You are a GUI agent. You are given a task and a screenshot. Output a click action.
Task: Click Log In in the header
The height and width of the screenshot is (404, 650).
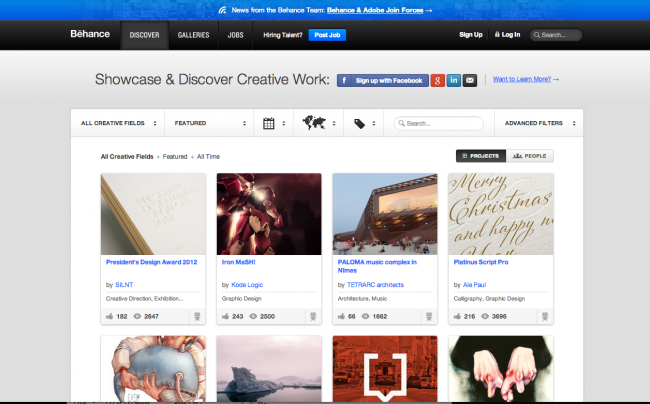pos(511,34)
